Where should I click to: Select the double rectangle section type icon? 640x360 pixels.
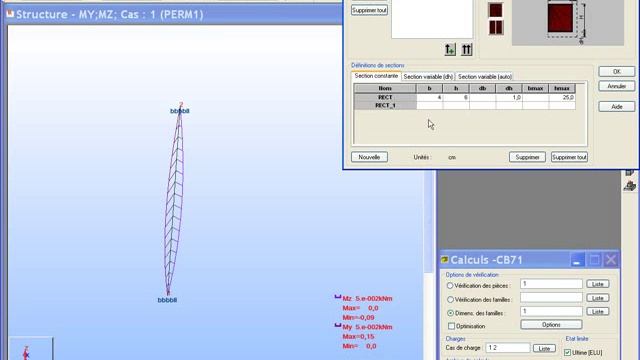(496, 27)
